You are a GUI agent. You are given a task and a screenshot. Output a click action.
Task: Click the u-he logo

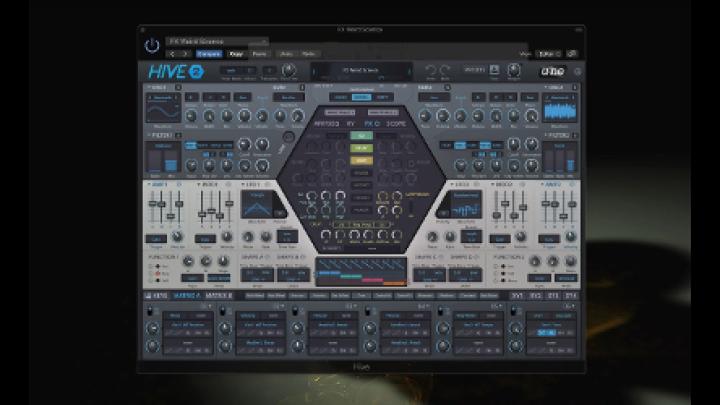pyautogui.click(x=552, y=71)
